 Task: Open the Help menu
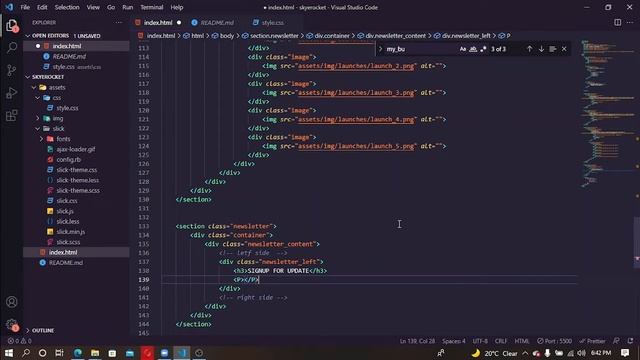(177, 7)
